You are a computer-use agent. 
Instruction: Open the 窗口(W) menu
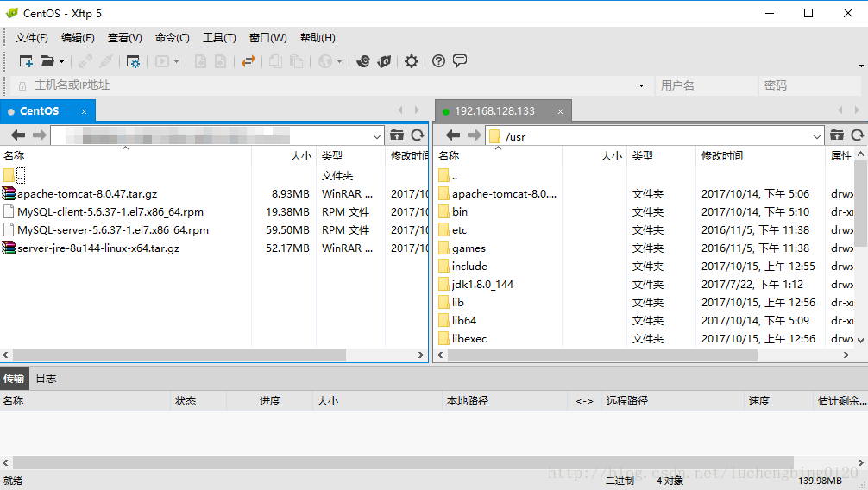tap(268, 38)
